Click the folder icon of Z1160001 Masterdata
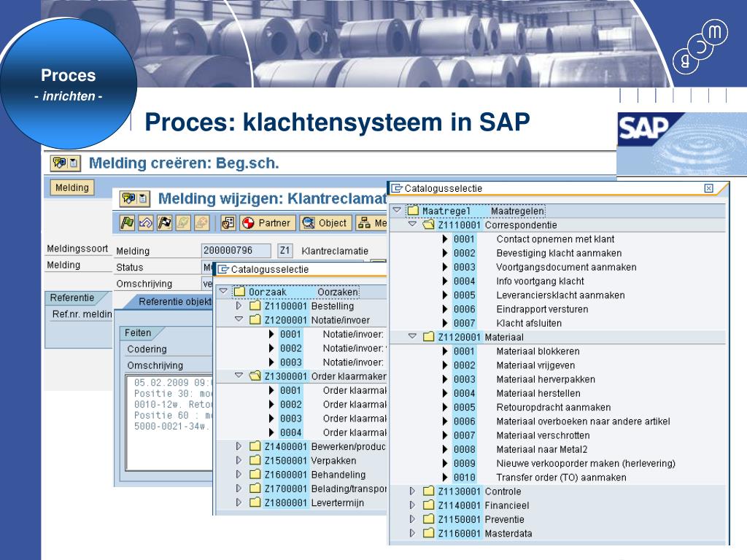 428,533
